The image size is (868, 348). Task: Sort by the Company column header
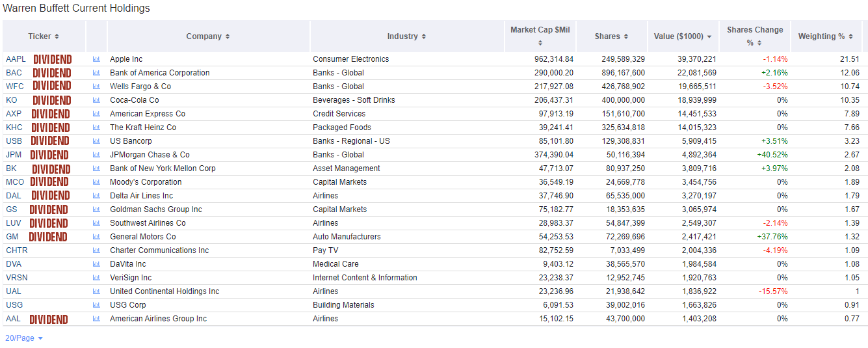coord(207,36)
